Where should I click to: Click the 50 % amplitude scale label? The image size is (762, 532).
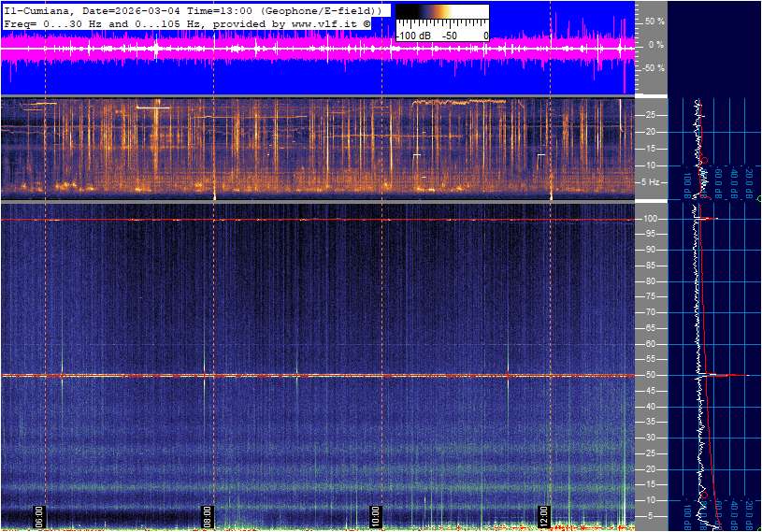654,21
